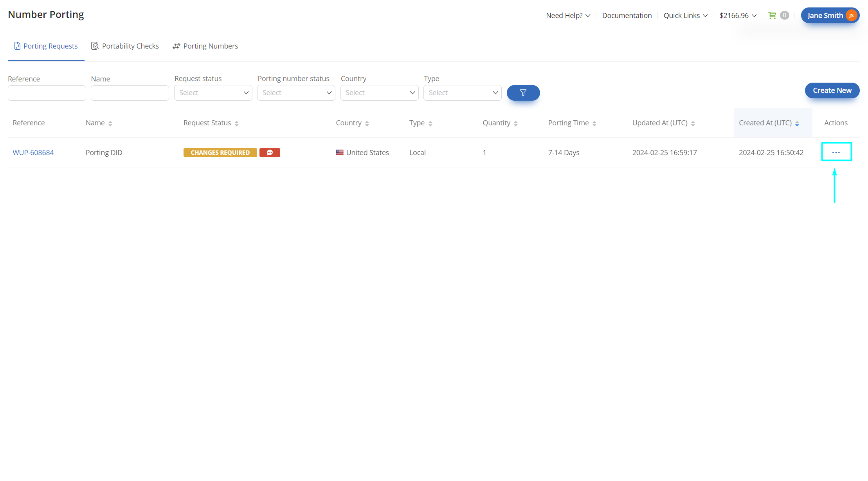Open the shopping cart icon
The height and width of the screenshot is (481, 868).
click(x=772, y=15)
